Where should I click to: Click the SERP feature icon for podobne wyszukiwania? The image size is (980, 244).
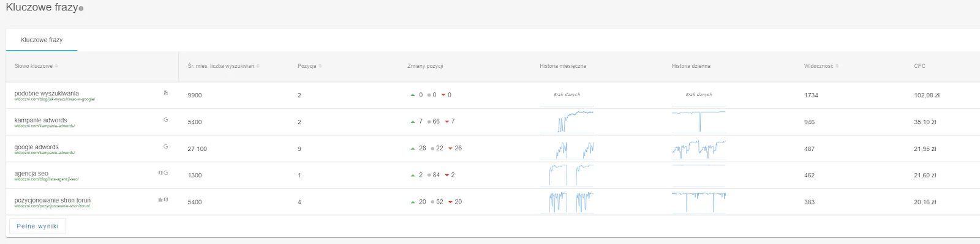coord(165,93)
